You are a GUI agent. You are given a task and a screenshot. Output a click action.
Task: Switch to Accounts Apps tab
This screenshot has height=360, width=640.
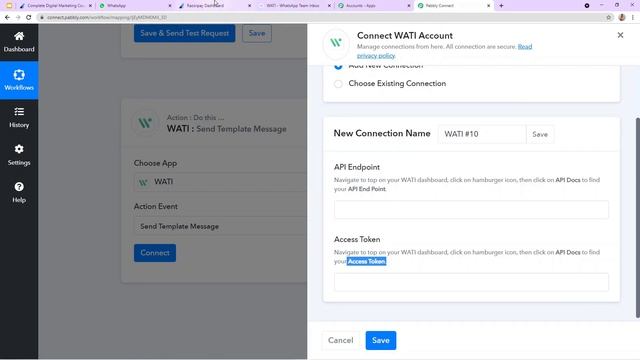point(373,6)
